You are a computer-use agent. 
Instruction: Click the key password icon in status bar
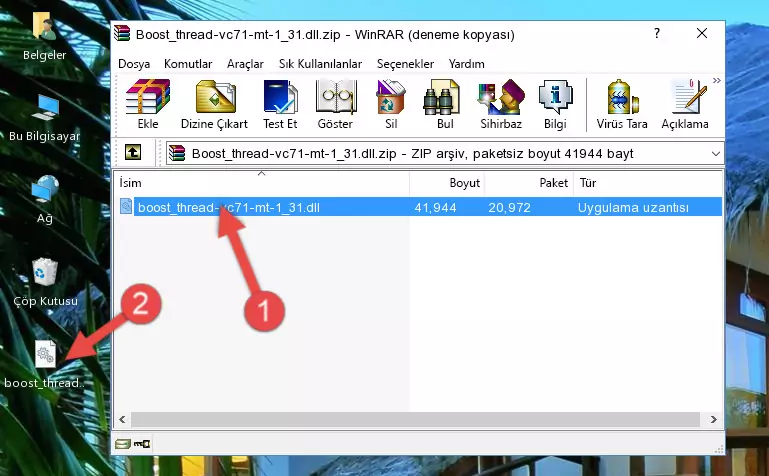142,444
